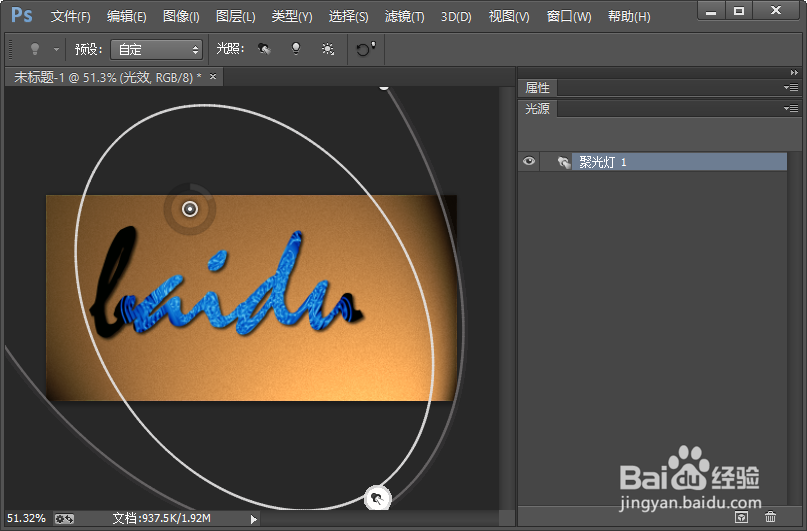The width and height of the screenshot is (807, 531).
Task: Open the 预设 自定 dropdown
Action: pyautogui.click(x=156, y=49)
